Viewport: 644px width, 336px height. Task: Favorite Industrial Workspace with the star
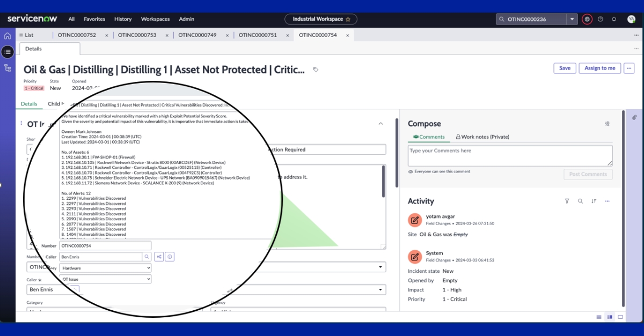[348, 19]
